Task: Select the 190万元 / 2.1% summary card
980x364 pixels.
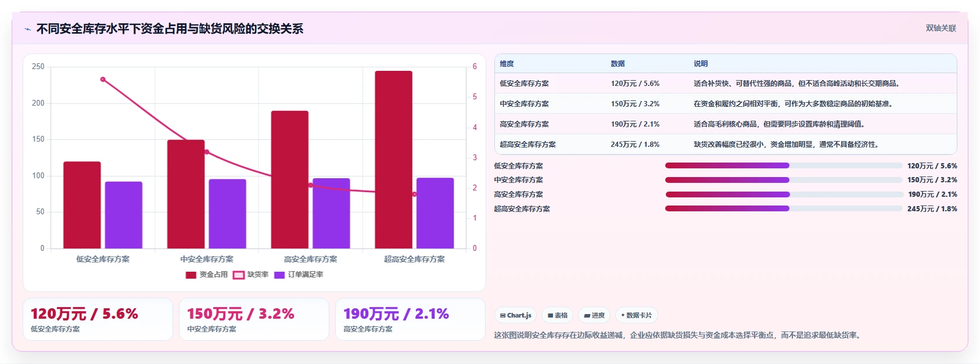Action: point(410,319)
